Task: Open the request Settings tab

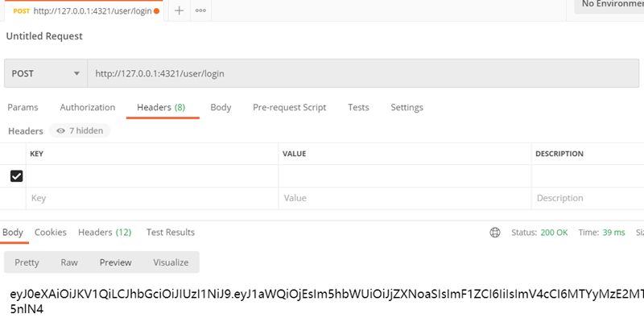Action: (407, 108)
